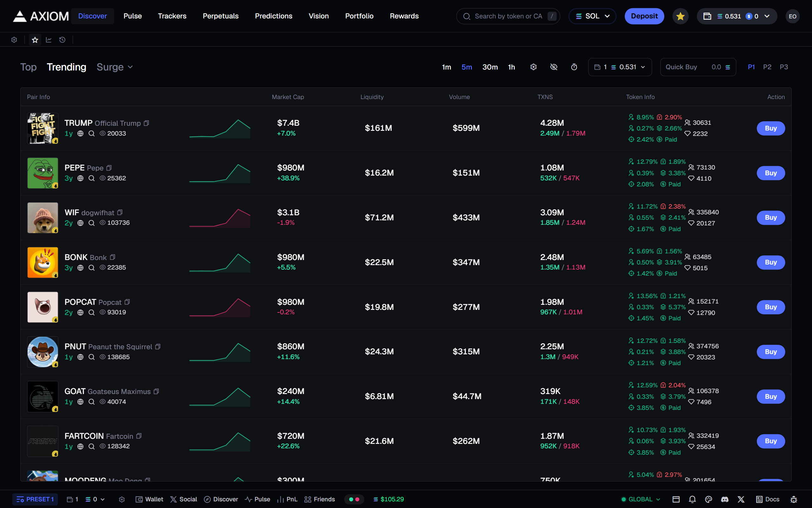Buy the PNUT token

click(771, 352)
